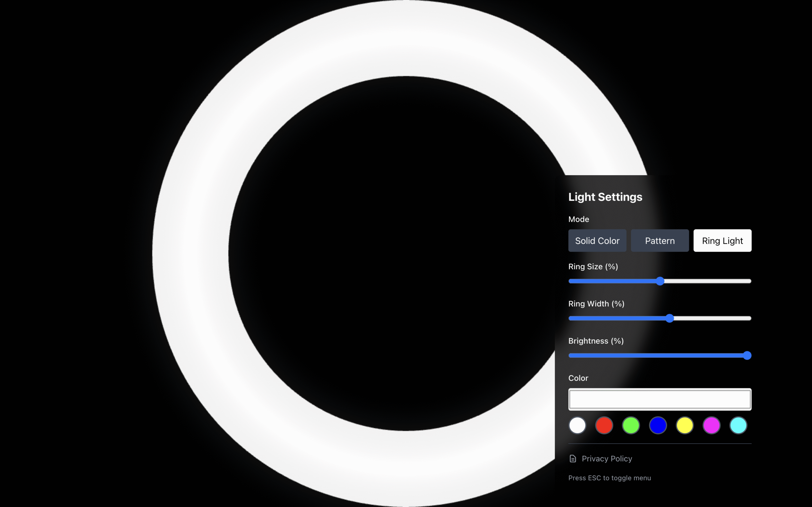Click the Ring Size slider handle
The image size is (812, 507).
[660, 281]
